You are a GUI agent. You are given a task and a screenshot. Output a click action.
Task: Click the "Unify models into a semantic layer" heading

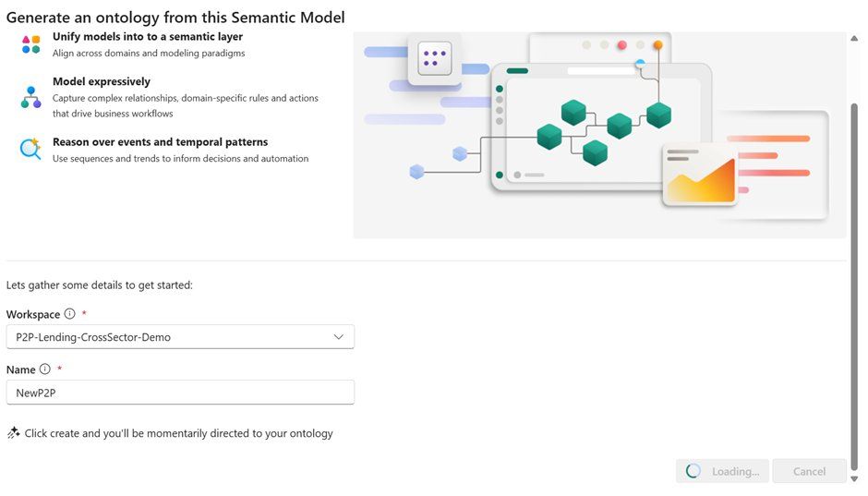click(x=148, y=37)
